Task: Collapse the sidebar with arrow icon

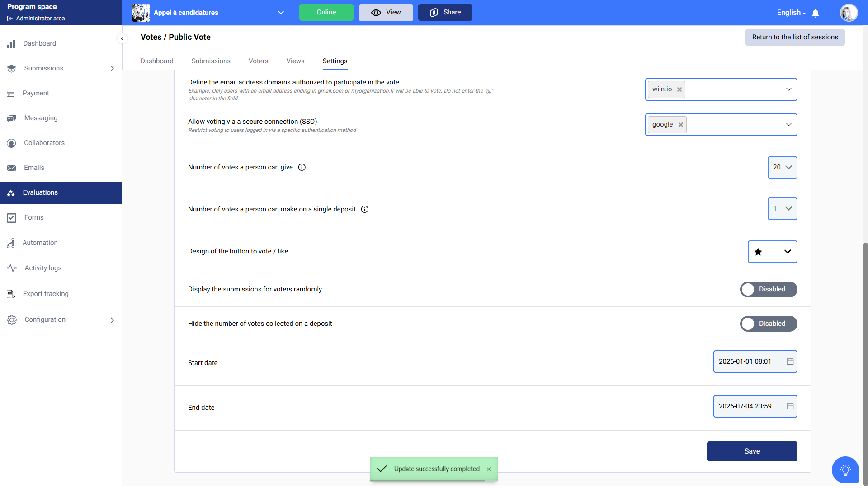Action: point(122,38)
